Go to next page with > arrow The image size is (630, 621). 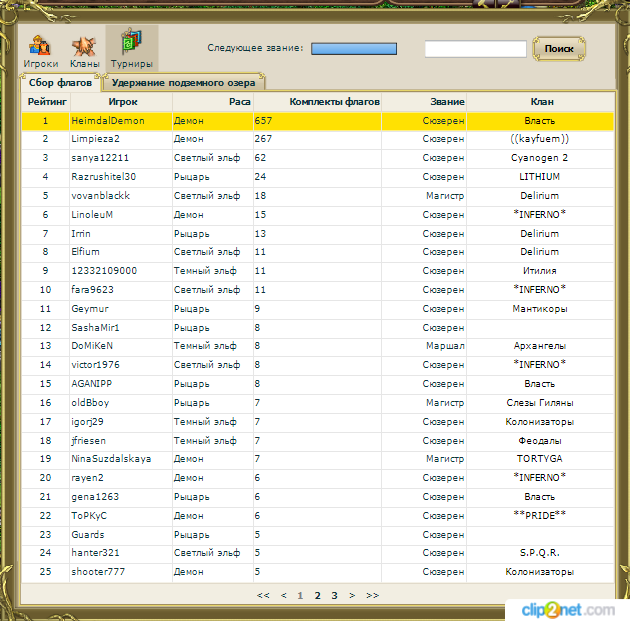(352, 595)
